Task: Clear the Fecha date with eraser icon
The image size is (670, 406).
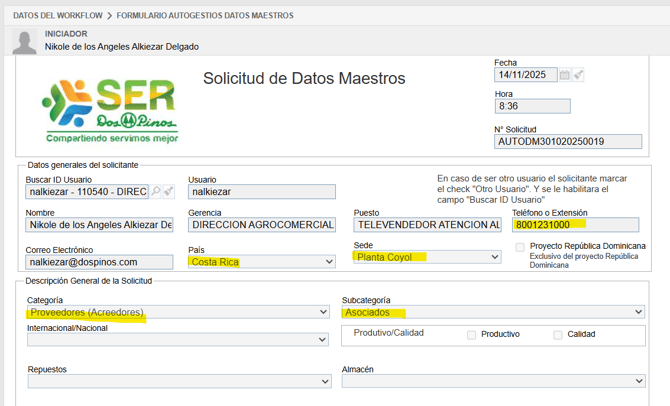Action: click(x=578, y=75)
